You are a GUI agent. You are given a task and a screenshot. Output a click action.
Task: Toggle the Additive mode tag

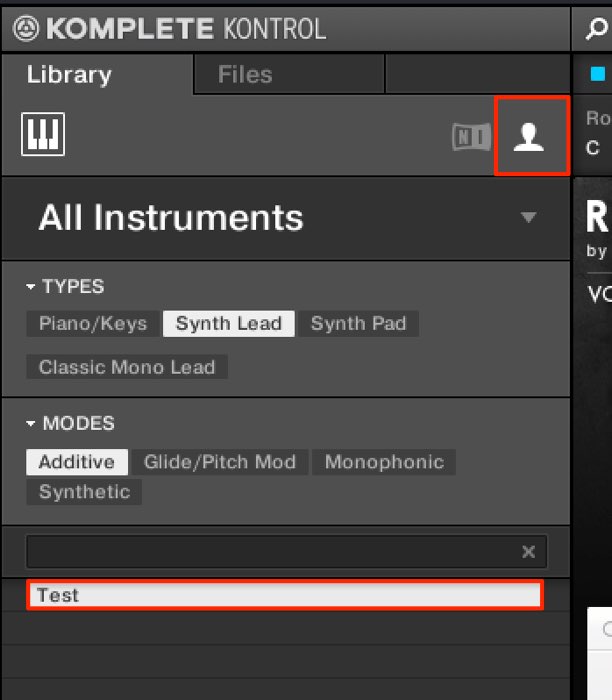coord(77,462)
